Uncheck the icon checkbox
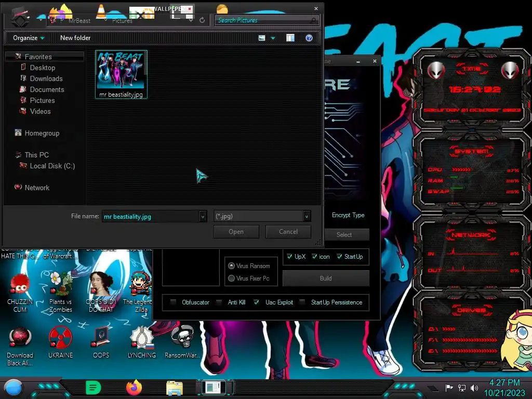 [314, 257]
